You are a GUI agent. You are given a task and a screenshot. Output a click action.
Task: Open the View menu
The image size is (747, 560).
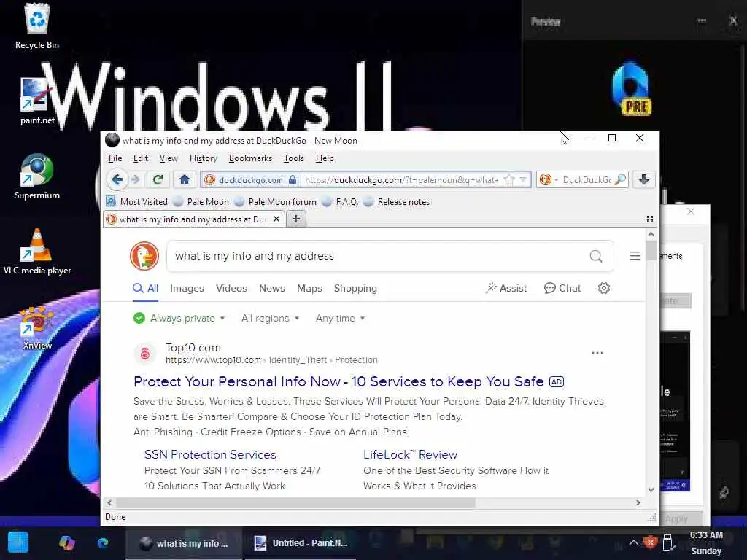(x=169, y=158)
